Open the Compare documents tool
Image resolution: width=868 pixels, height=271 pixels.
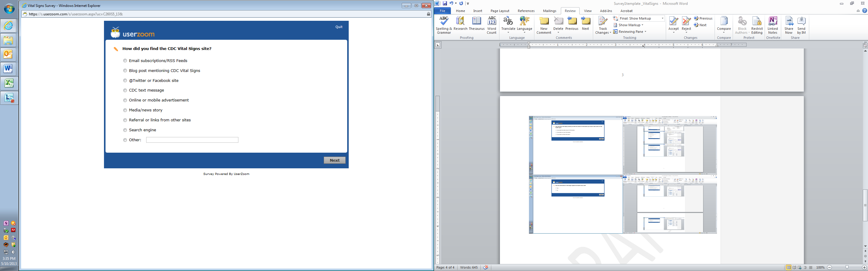click(724, 25)
